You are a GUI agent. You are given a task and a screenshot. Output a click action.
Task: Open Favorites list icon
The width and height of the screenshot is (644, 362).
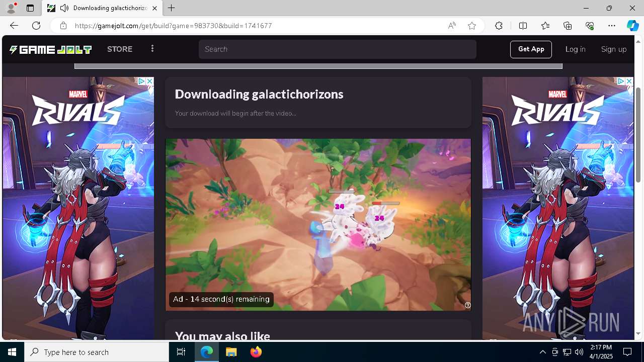(x=545, y=26)
